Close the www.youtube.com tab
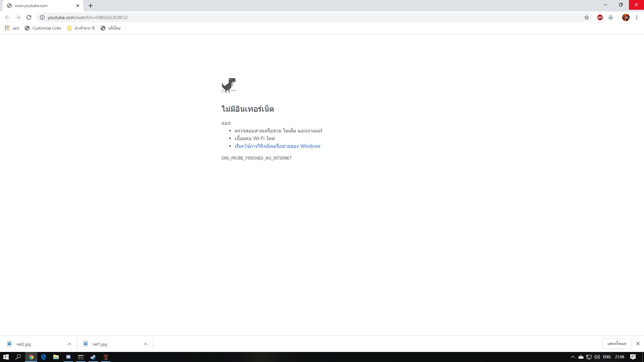The image size is (644, 362). tap(78, 6)
